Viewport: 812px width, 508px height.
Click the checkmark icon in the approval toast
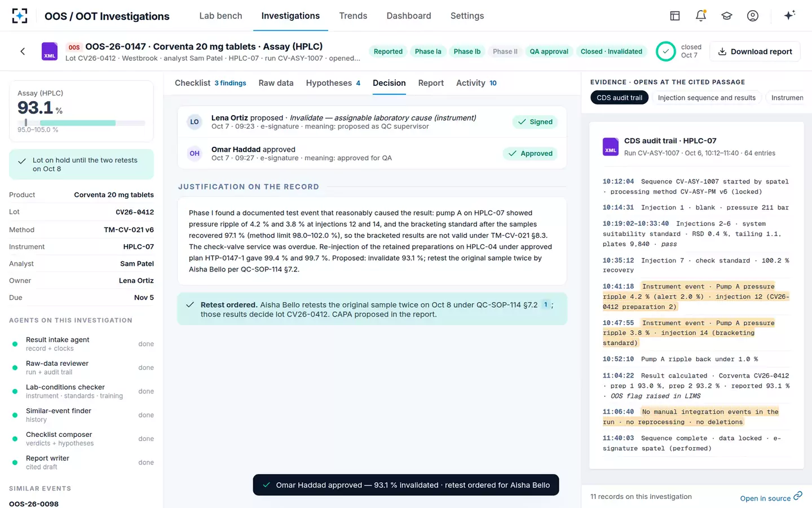click(266, 485)
